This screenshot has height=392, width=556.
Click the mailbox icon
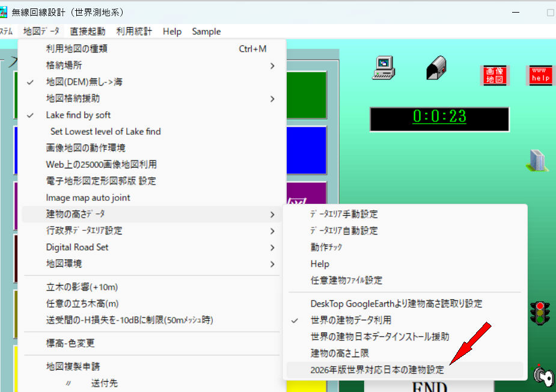click(x=436, y=68)
